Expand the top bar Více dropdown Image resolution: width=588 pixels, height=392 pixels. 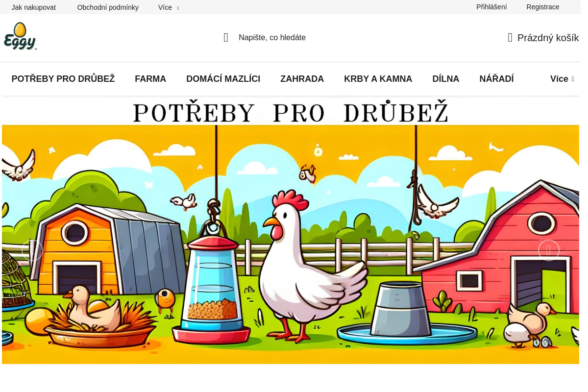pyautogui.click(x=169, y=7)
